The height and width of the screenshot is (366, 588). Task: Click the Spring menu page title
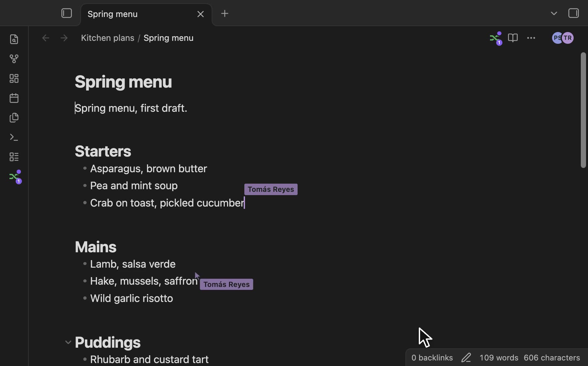click(x=123, y=82)
